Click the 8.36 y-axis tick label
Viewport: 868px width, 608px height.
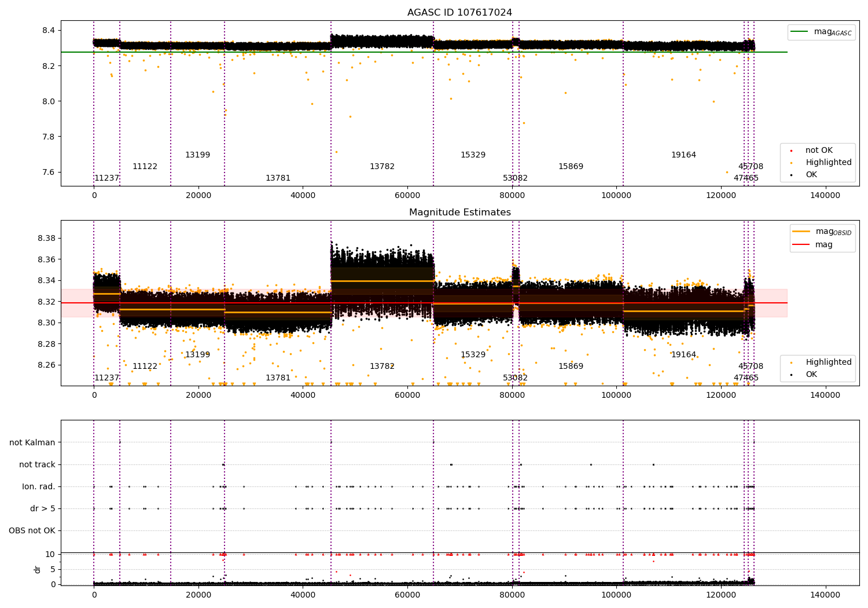point(47,259)
